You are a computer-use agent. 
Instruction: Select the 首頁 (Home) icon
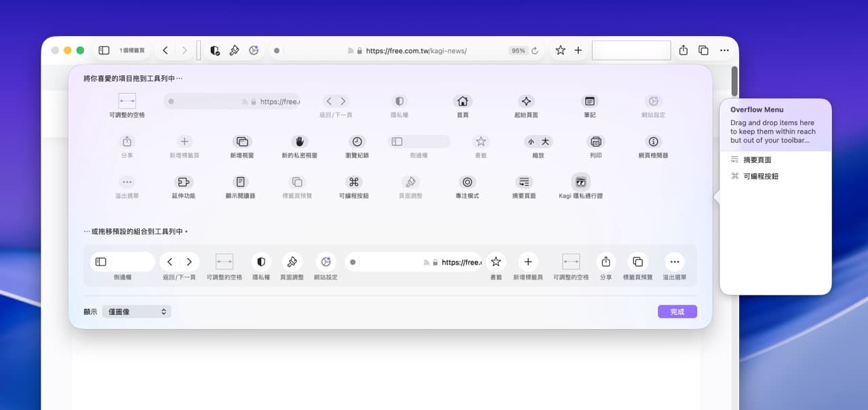coord(462,100)
